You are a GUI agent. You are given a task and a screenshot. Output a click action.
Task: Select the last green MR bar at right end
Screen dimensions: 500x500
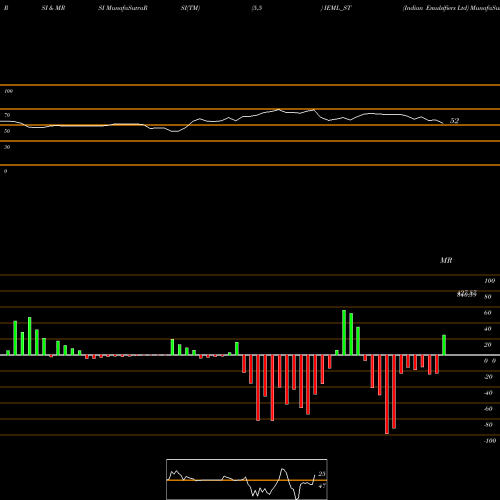pyautogui.click(x=444, y=345)
